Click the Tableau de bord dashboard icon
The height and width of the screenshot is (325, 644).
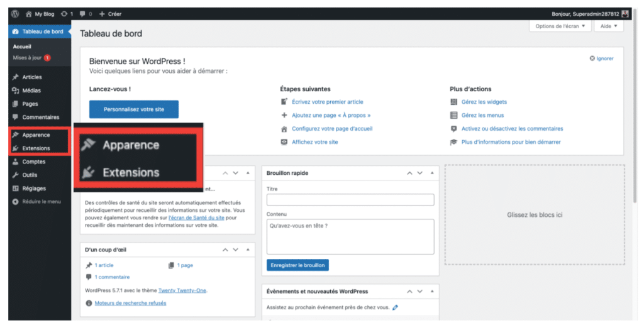tap(16, 31)
